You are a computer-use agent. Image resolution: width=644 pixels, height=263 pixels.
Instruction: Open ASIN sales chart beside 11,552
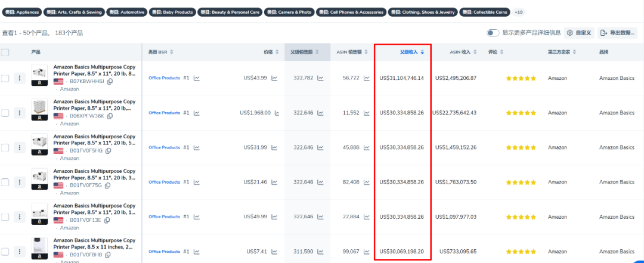(x=367, y=113)
